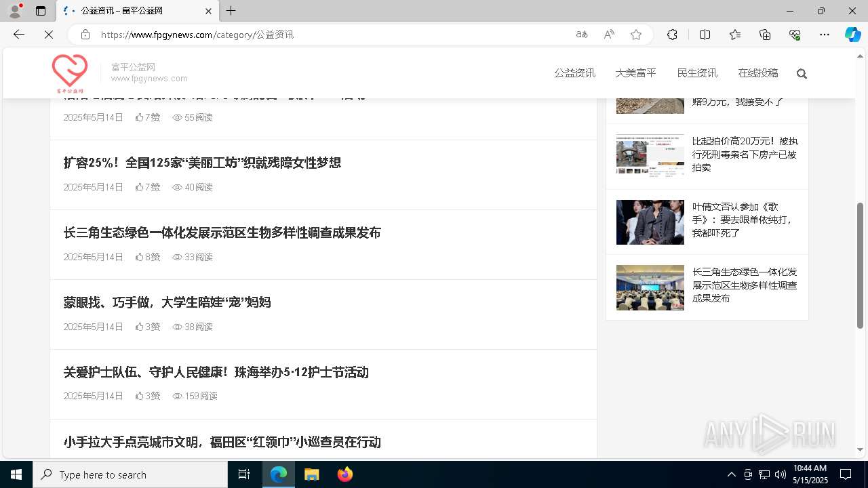868x488 pixels.
Task: Add this page to favorites star
Action: pos(636,35)
